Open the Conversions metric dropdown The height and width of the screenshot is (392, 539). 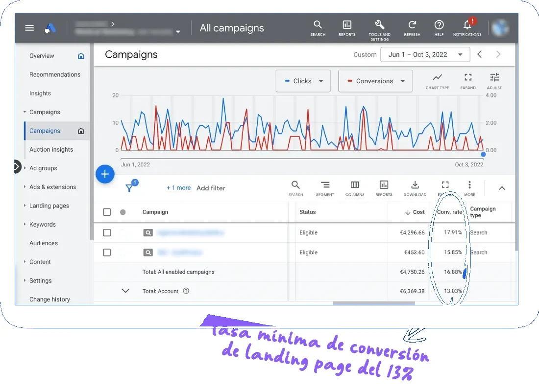[x=375, y=81]
